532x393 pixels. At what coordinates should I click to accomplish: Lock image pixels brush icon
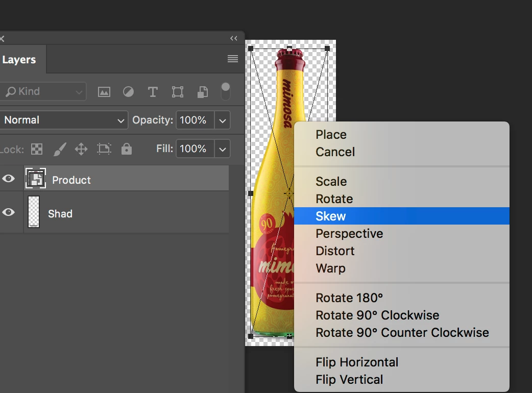tap(59, 149)
